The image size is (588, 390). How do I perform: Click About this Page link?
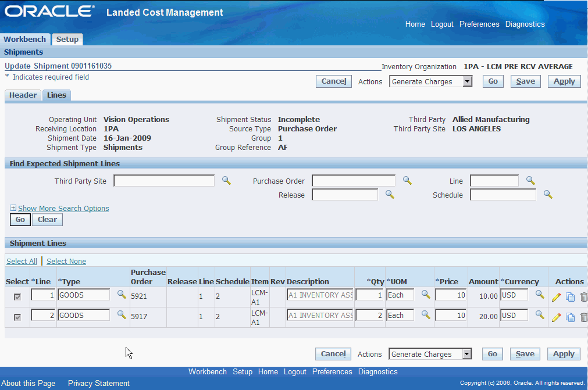pos(28,383)
